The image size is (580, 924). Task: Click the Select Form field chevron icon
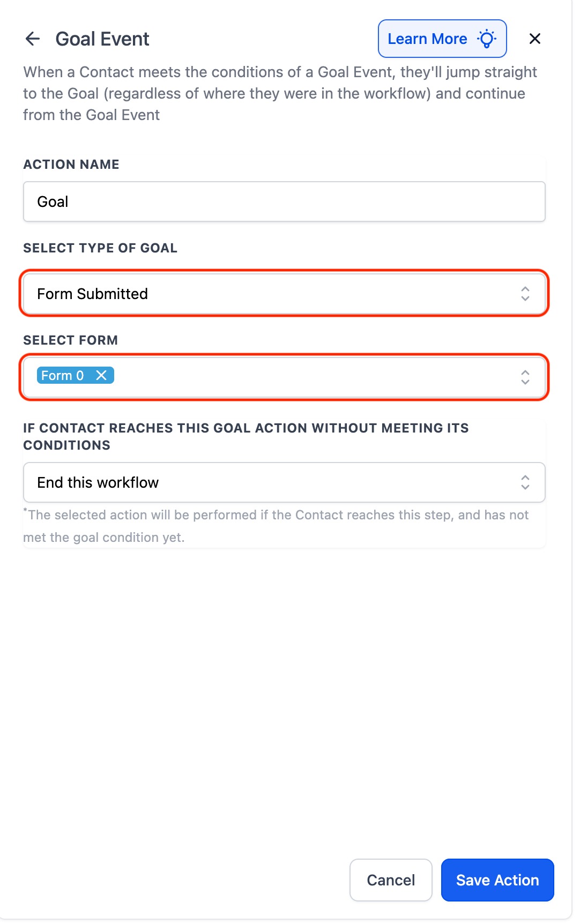coord(525,377)
